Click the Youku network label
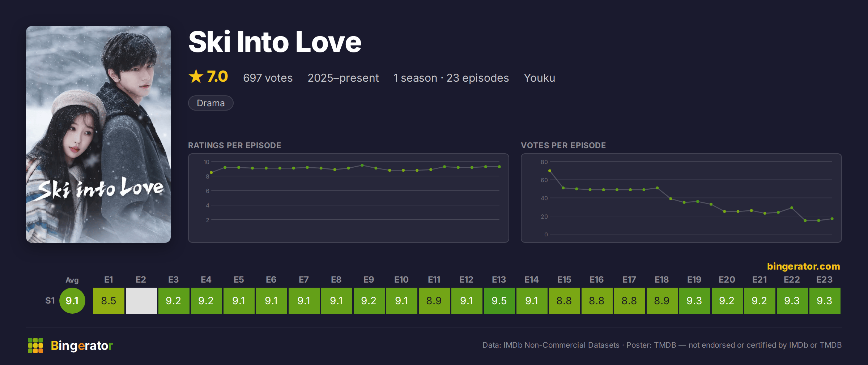 539,78
